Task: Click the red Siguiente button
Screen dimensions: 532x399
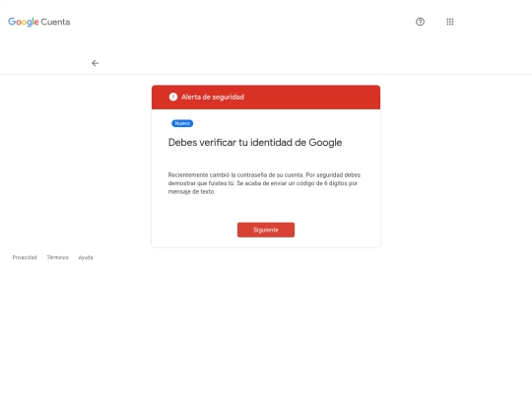Action: coord(266,230)
